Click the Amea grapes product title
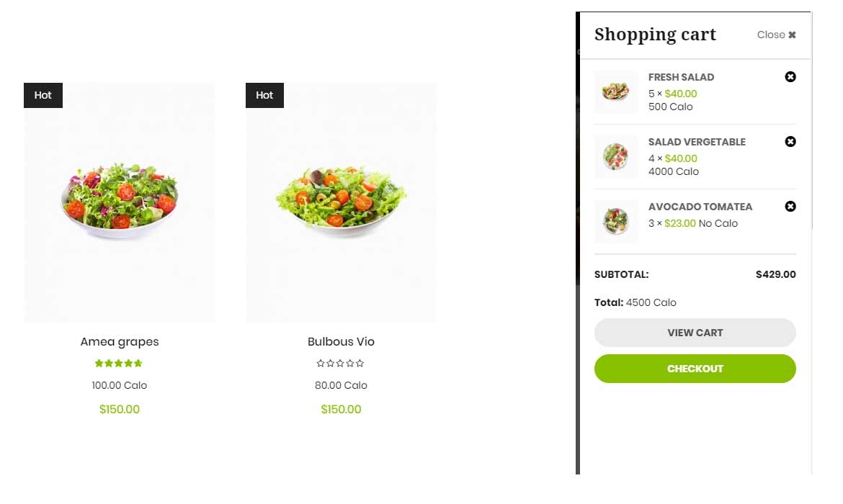 (x=120, y=342)
